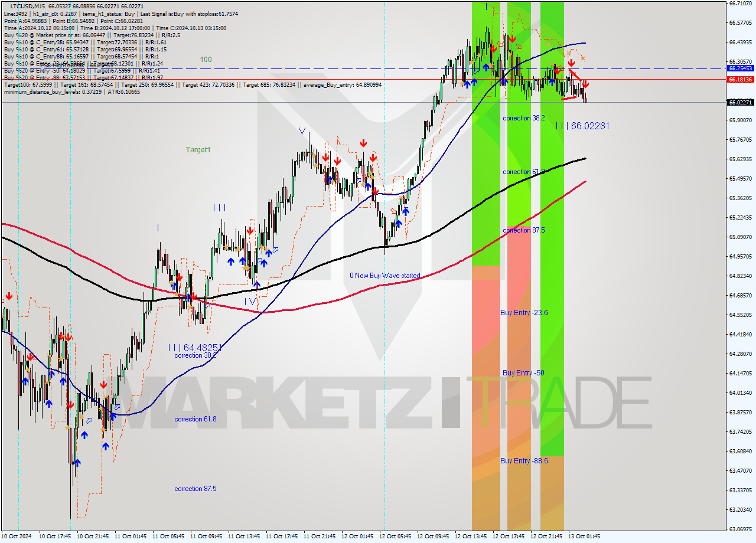Viewport: 756px width, 543px height.
Task: Click the 'I I I 66.02281' wave label
Action: pos(582,126)
